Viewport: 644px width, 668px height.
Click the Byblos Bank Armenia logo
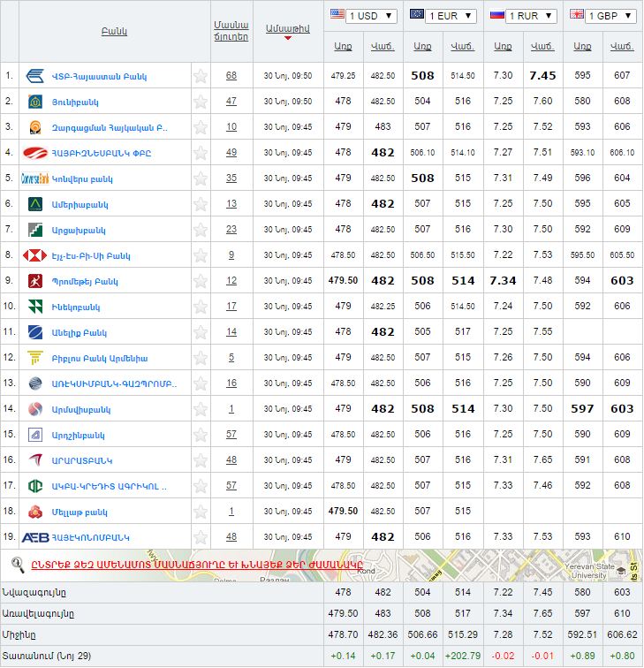tap(35, 358)
